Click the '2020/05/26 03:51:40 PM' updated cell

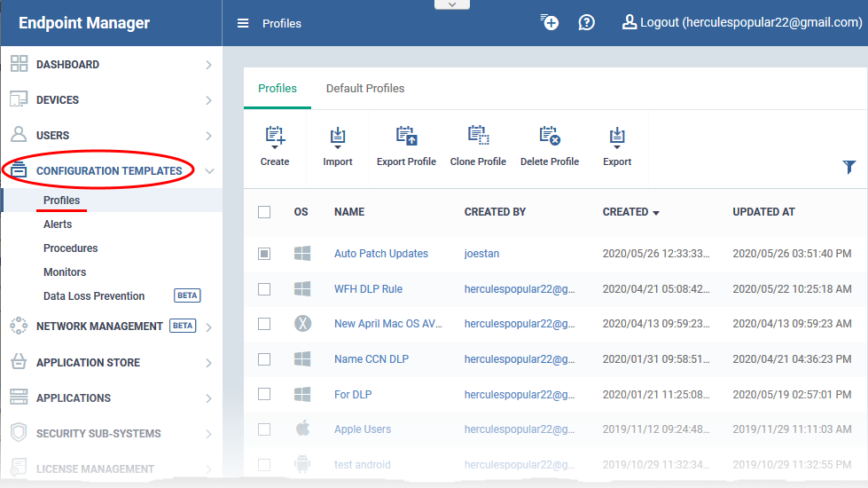(x=792, y=254)
